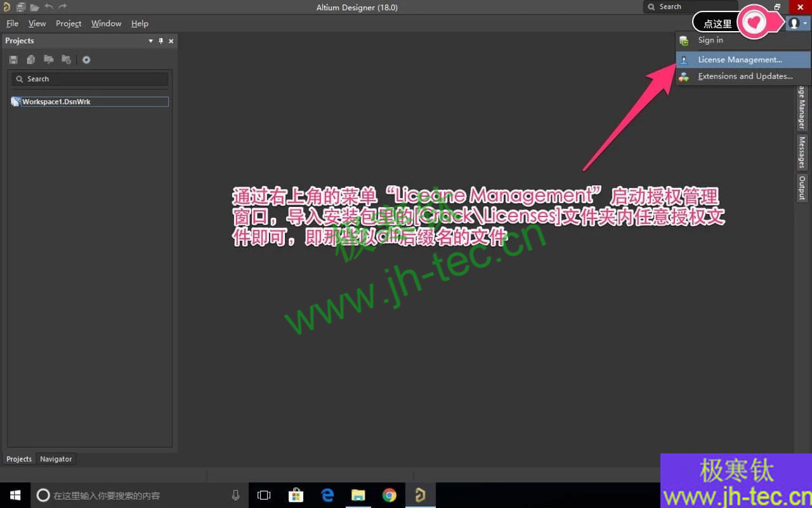This screenshot has width=812, height=508.
Task: Open the View menu
Action: point(37,23)
